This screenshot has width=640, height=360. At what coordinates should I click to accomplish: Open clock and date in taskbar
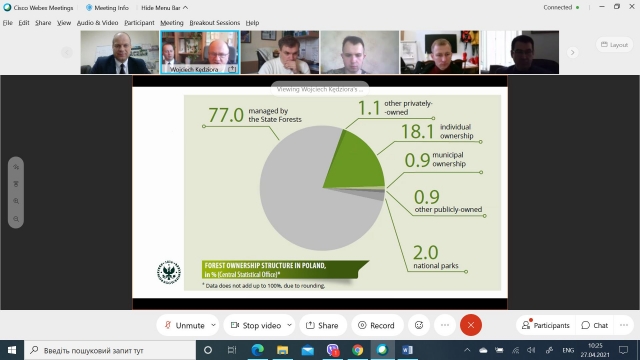click(595, 350)
